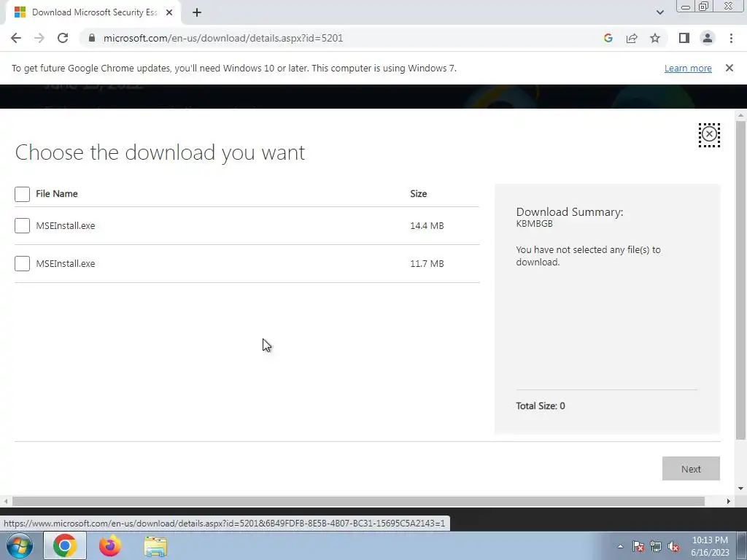Image resolution: width=747 pixels, height=560 pixels.
Task: Open the tab search dropdown
Action: coord(659,12)
